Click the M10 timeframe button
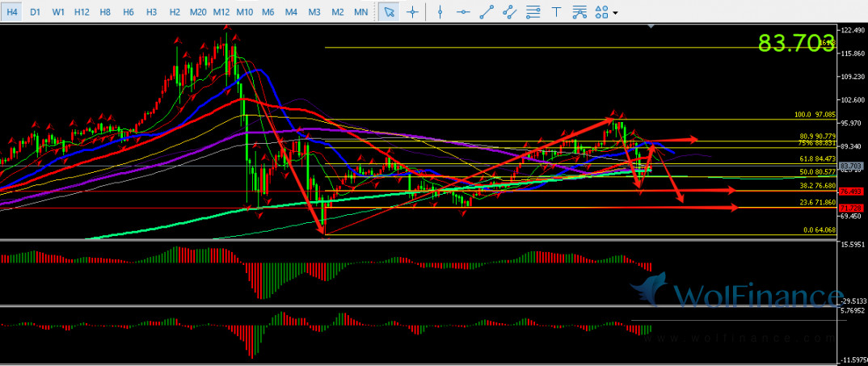Viewport: 868px width, 366px height. click(x=245, y=12)
